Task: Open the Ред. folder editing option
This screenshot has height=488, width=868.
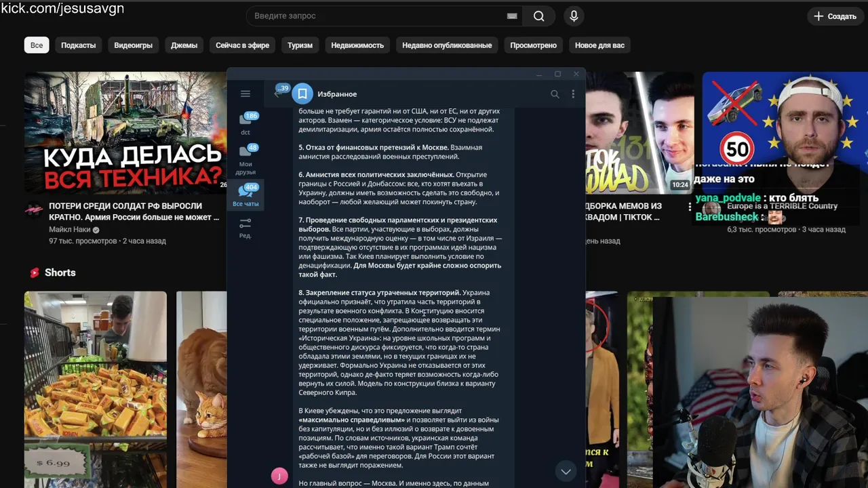Action: point(245,228)
